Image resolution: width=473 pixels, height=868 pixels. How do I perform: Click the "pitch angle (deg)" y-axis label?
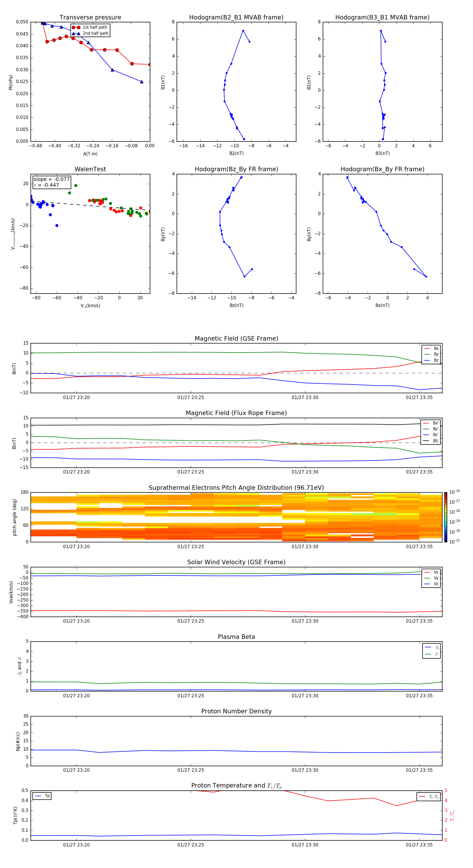click(14, 517)
